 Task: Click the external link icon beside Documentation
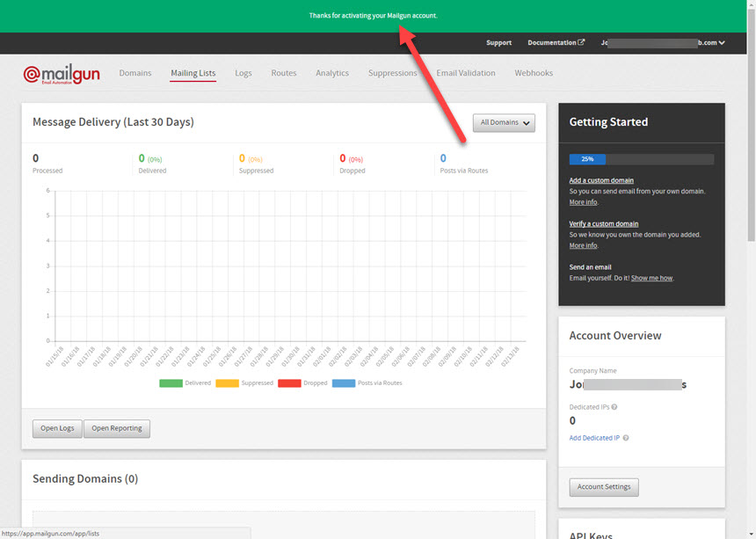581,42
